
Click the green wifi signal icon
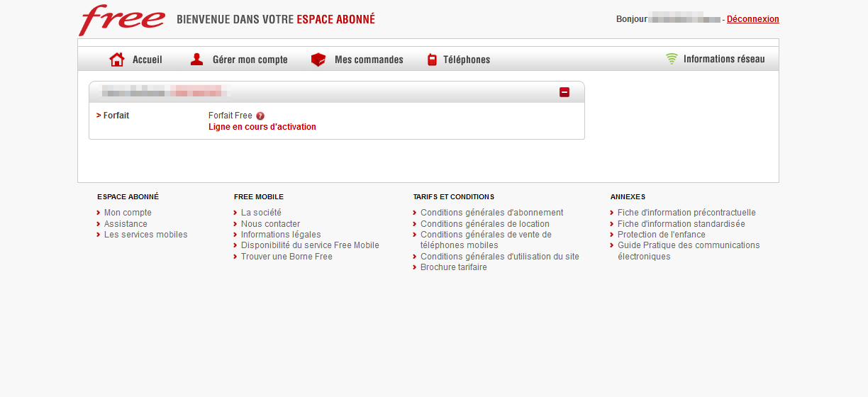pos(672,59)
